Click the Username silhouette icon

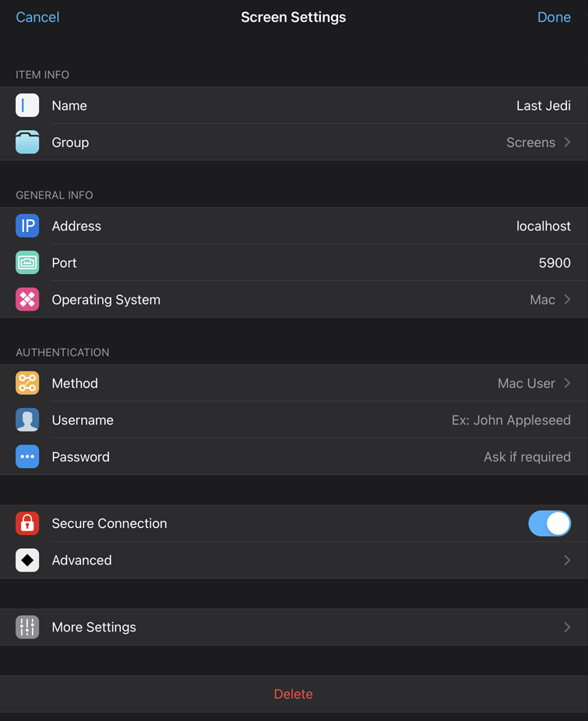[27, 420]
